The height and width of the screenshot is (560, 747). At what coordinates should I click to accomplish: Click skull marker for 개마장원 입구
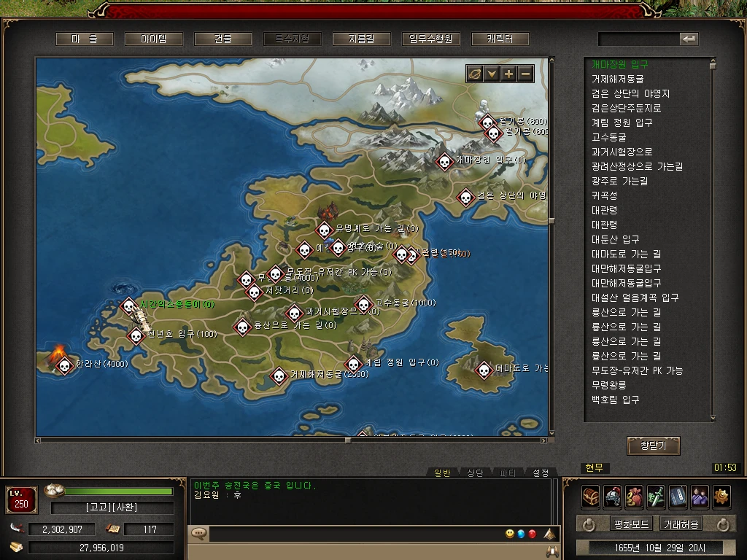pos(444,162)
